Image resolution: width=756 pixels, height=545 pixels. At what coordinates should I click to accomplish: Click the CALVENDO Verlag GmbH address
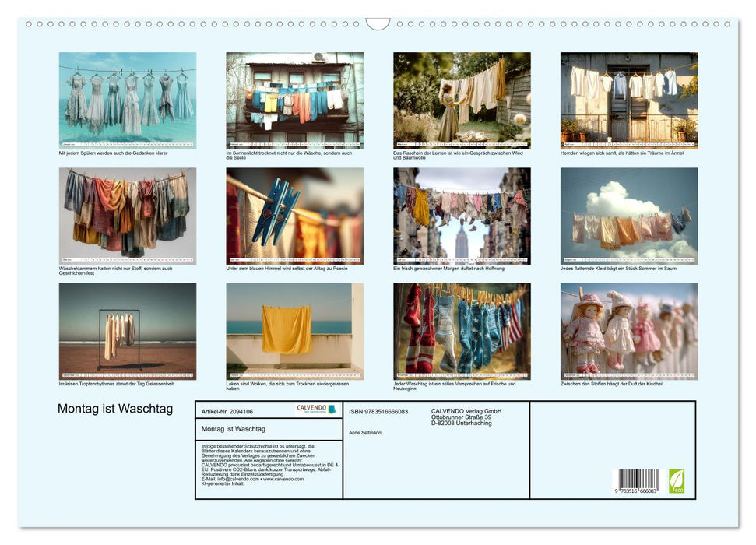tap(466, 417)
